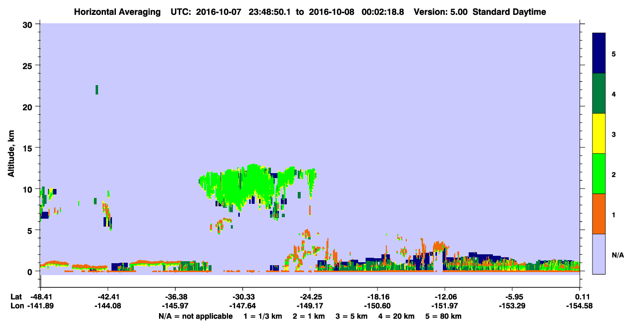The image size is (644, 330).
Task: Click the legend text '4 = 20 km'
Action: (396, 316)
